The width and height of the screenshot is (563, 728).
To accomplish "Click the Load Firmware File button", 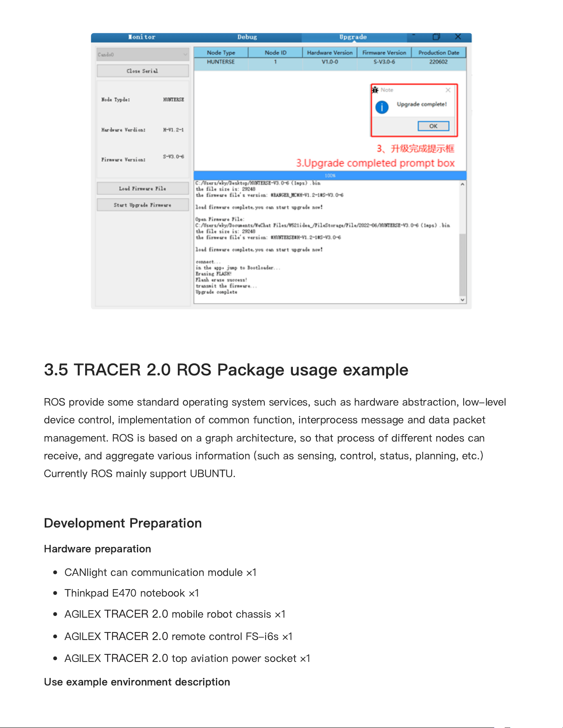I will tap(143, 189).
